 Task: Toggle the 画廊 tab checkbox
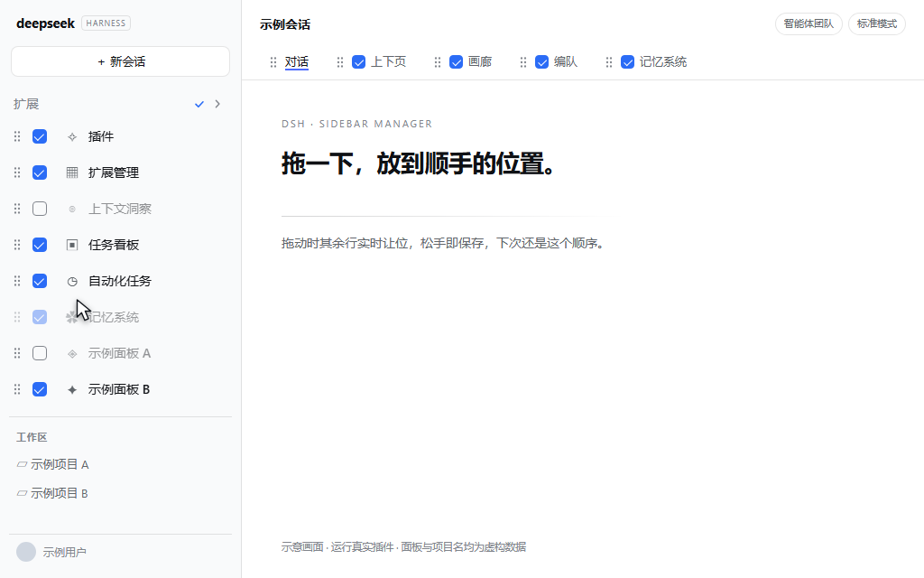tap(456, 62)
